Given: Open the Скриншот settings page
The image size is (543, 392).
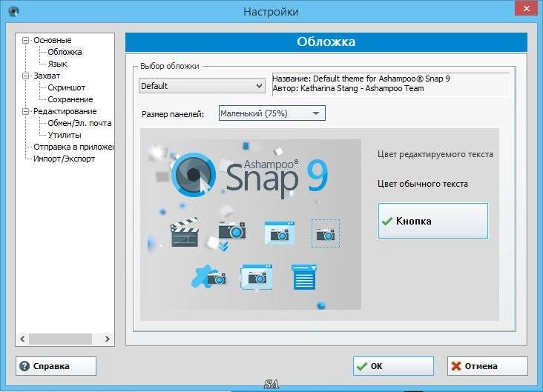Looking at the screenshot, I should pyautogui.click(x=67, y=88).
